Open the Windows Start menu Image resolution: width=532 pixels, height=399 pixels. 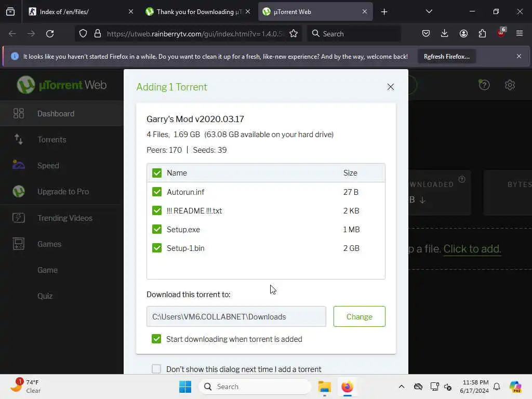click(x=185, y=387)
